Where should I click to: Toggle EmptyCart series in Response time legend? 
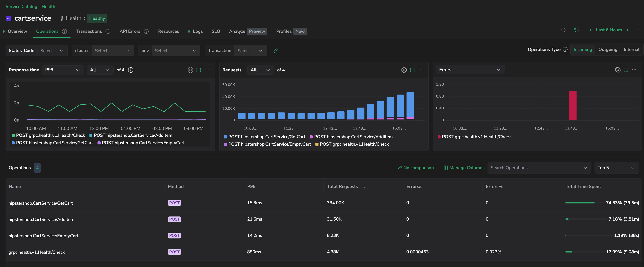[141, 143]
